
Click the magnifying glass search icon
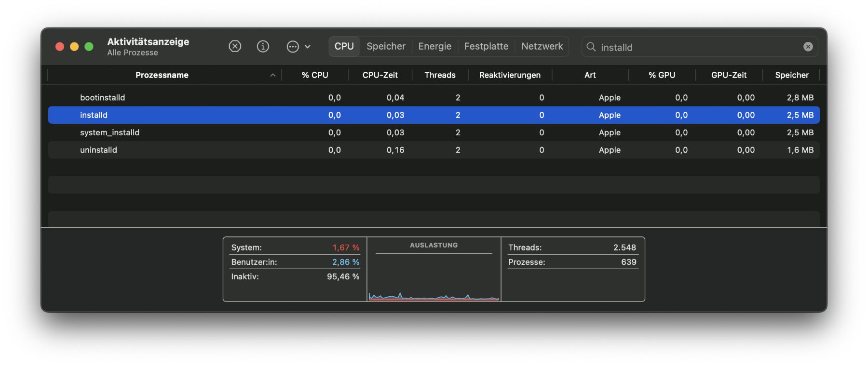[591, 47]
